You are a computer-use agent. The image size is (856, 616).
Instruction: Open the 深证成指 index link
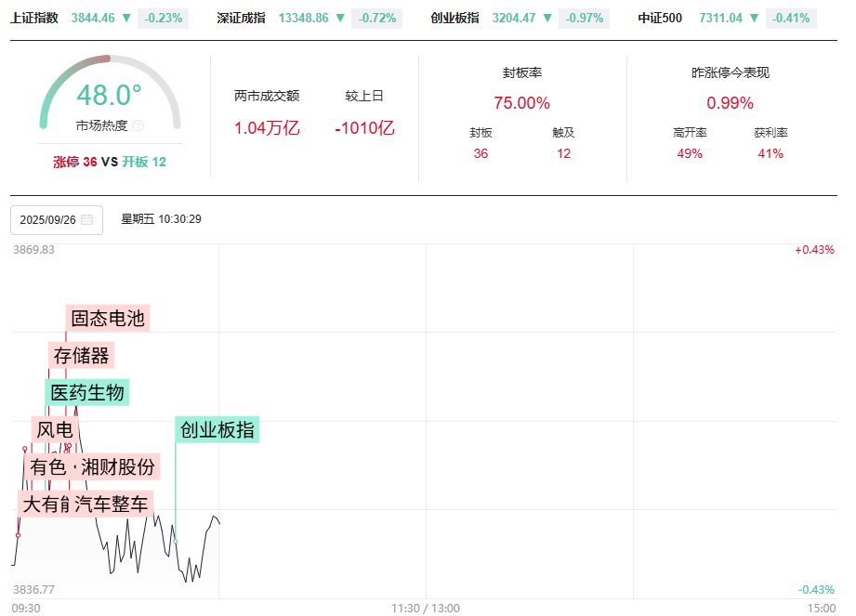[x=241, y=18]
